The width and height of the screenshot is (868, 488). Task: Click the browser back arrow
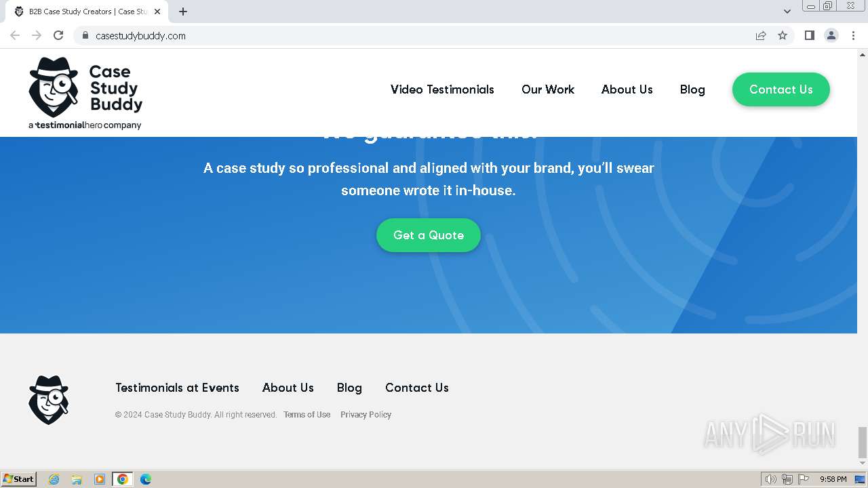pyautogui.click(x=15, y=35)
